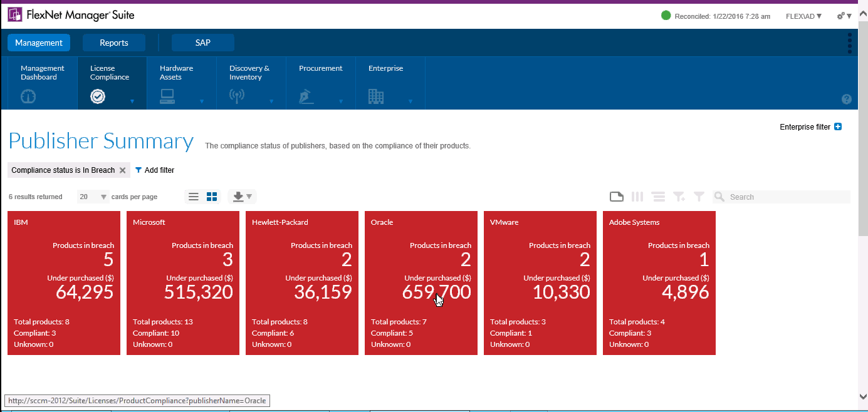Open the Oracle publisher card
This screenshot has height=412, width=868.
[x=421, y=283]
